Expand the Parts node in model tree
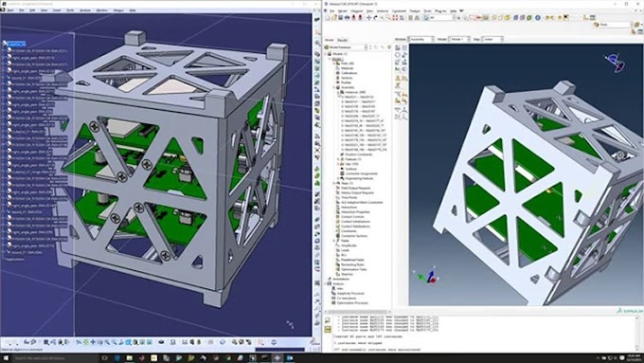 [334, 64]
